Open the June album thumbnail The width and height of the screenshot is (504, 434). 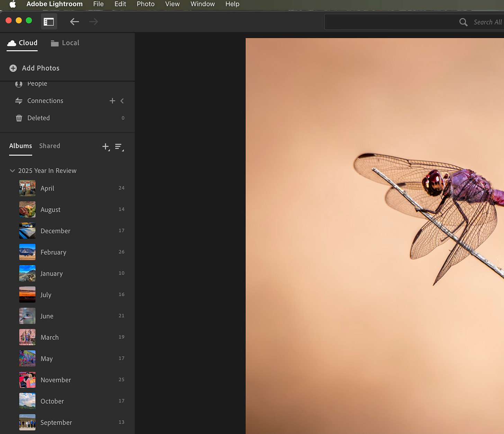coord(27,316)
